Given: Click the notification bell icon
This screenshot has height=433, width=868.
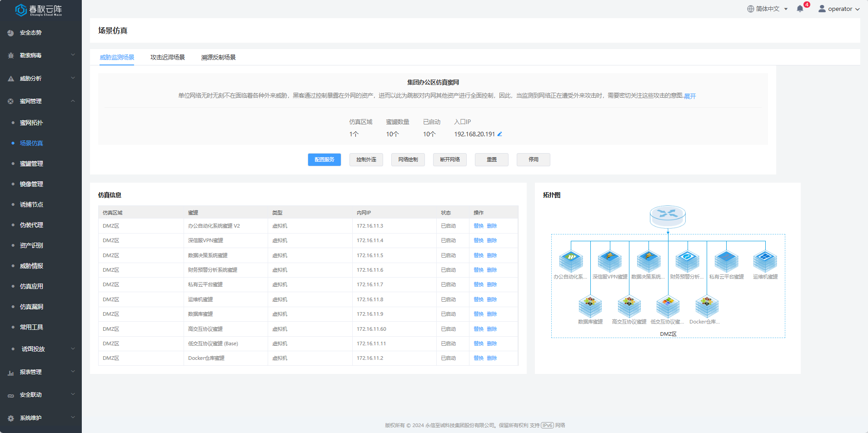Looking at the screenshot, I should tap(800, 9).
